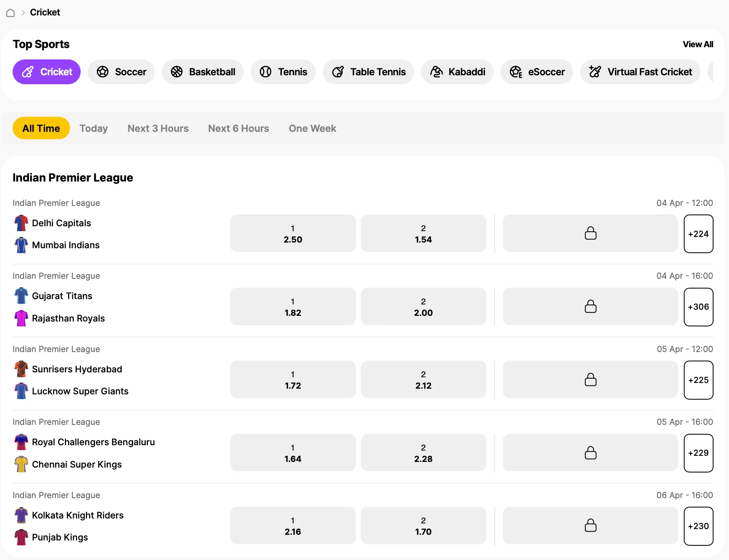The image size is (729, 560).
Task: Click View All in Top Sports
Action: [x=698, y=44]
